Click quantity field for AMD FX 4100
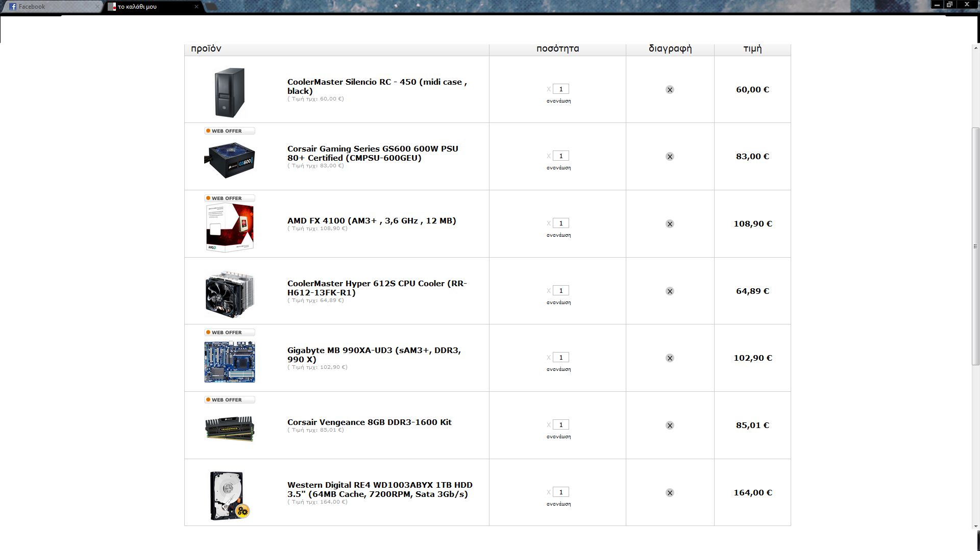Image resolution: width=980 pixels, height=551 pixels. point(561,223)
